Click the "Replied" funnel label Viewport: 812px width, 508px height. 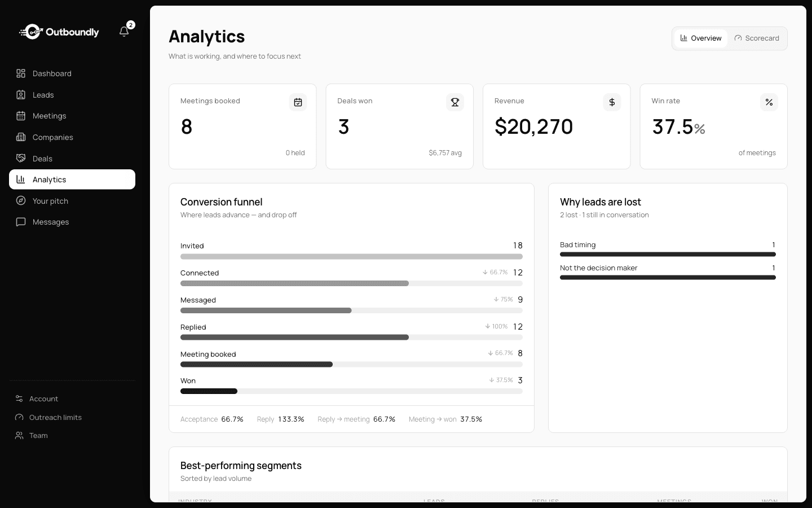(193, 327)
